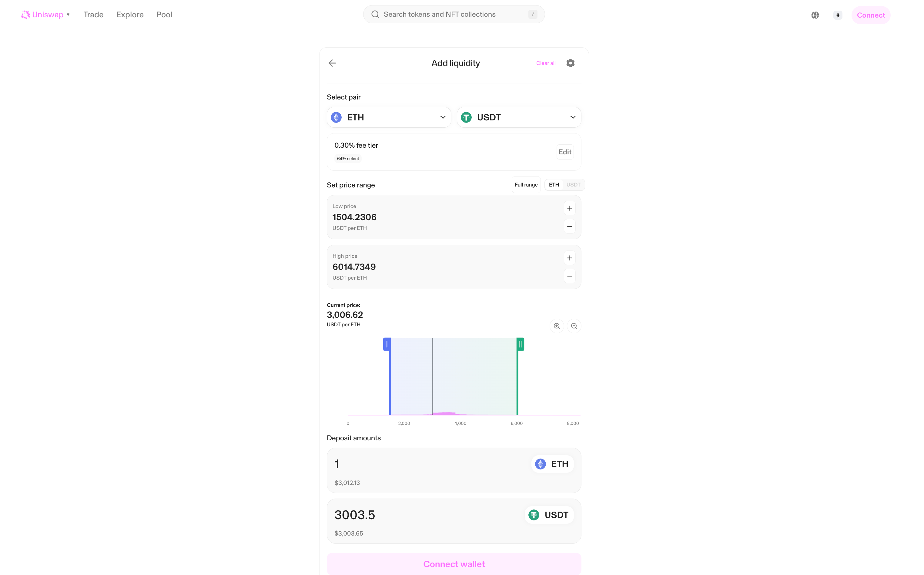Open the Uniswap menu dropdown arrow
The height and width of the screenshot is (575, 924).
click(69, 15)
